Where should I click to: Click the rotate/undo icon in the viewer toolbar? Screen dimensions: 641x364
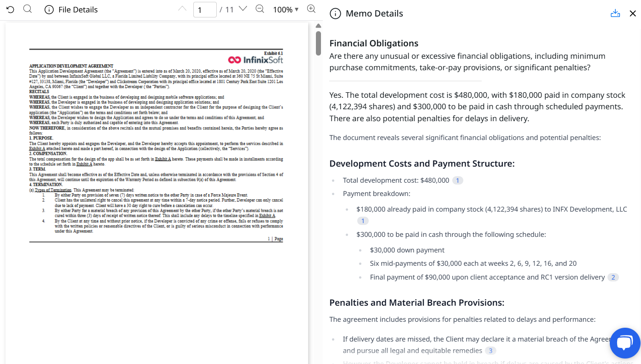point(10,10)
